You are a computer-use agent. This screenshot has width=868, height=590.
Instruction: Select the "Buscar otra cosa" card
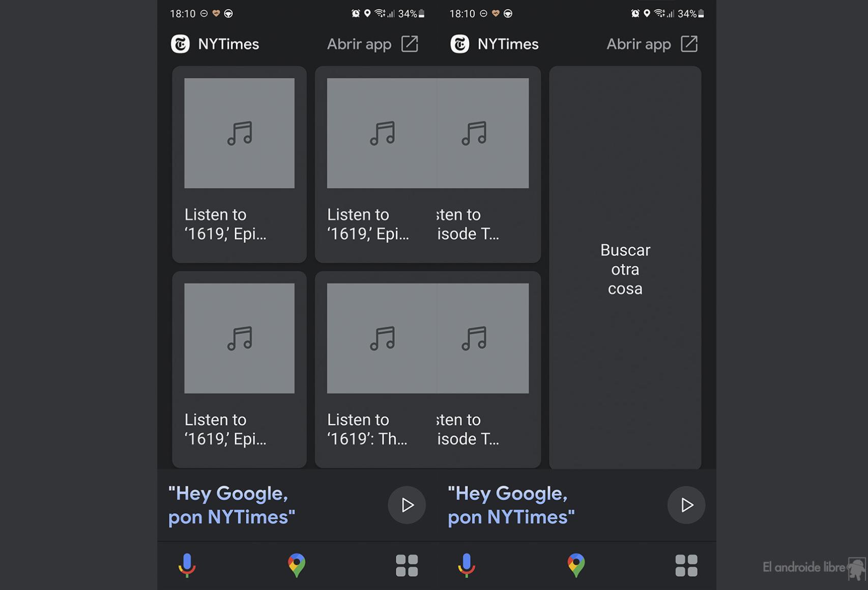click(625, 267)
